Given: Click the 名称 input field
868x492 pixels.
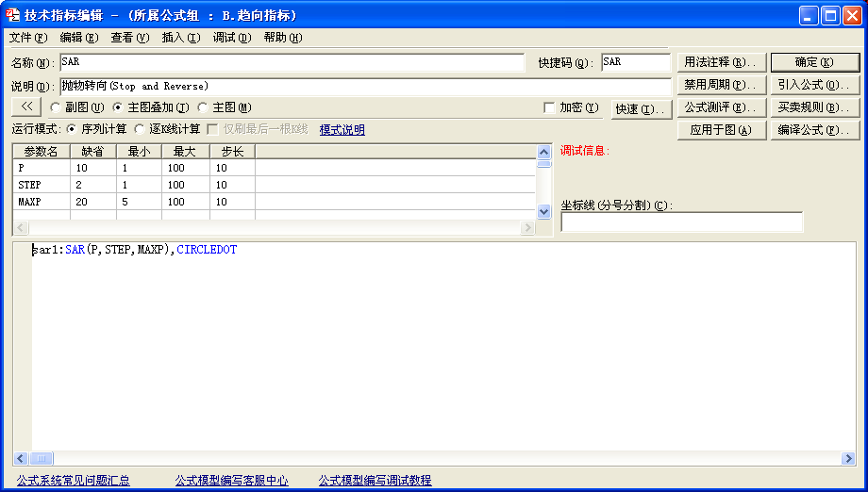Looking at the screenshot, I should pos(292,62).
